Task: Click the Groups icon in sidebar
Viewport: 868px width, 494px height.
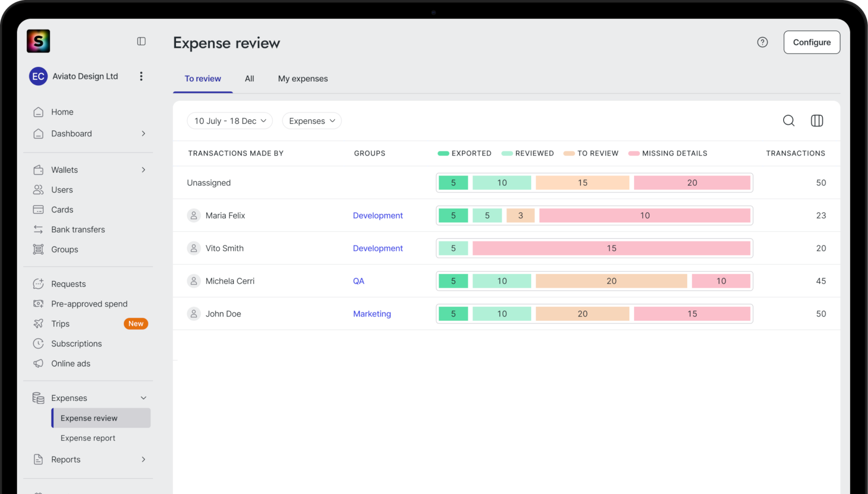Action: coord(38,249)
